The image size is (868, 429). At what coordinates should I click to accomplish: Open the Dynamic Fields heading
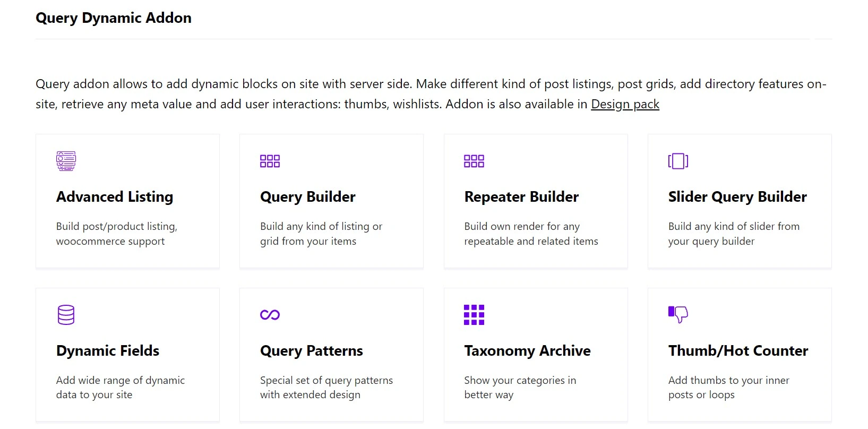point(108,351)
